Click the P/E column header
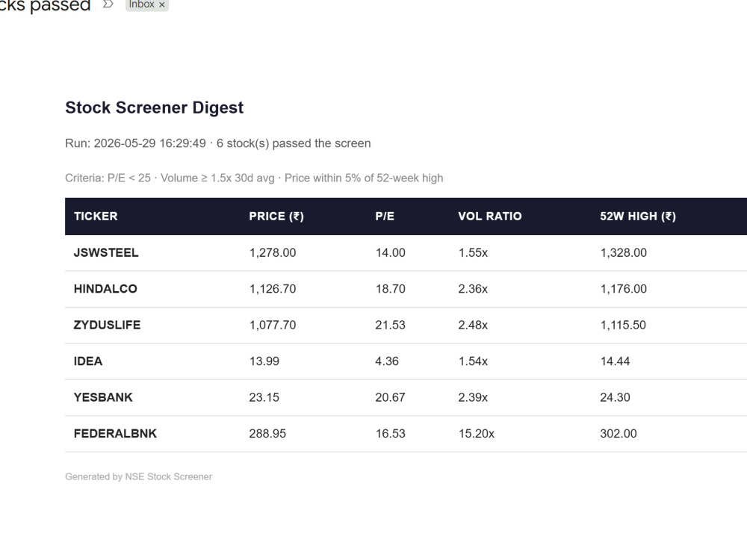 coord(385,217)
